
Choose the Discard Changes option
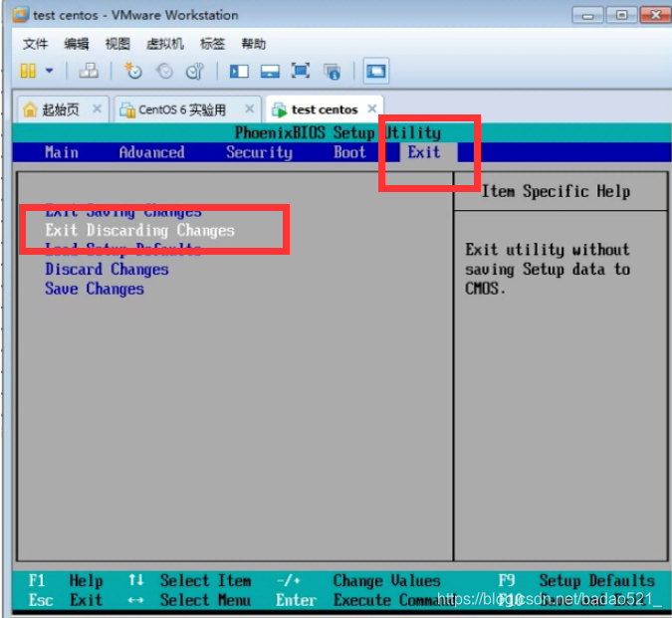click(107, 270)
